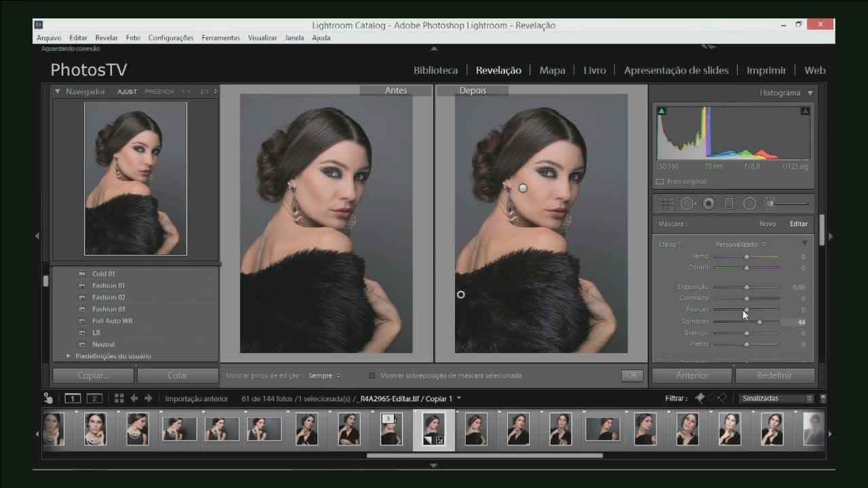
Task: Click the rejected flag filter icon
Action: click(722, 398)
